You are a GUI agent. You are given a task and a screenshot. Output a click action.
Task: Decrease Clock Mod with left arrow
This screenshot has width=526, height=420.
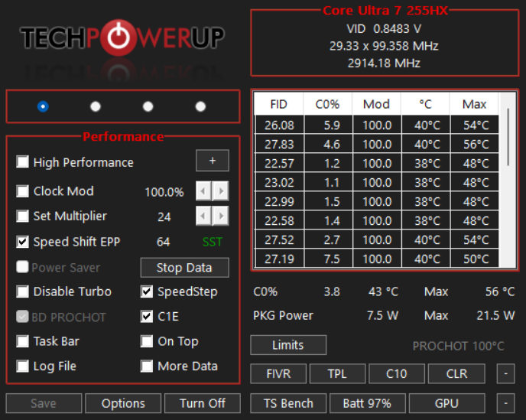tap(203, 191)
